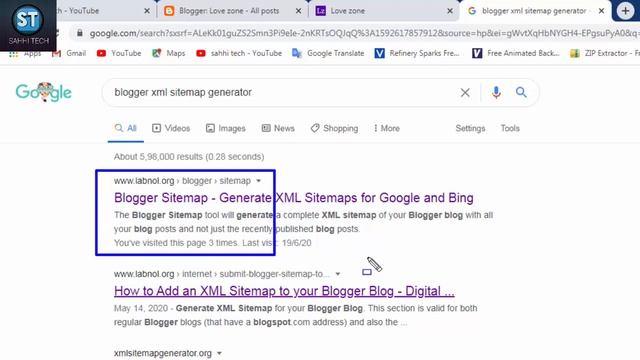This screenshot has height=360, width=640.
Task: Open search Tools
Action: click(x=510, y=128)
